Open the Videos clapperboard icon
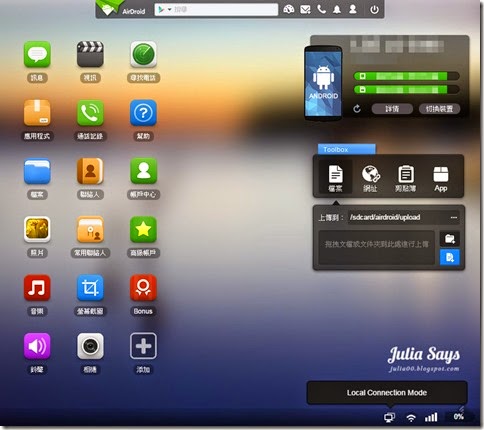This screenshot has height=430, width=484. tap(90, 54)
